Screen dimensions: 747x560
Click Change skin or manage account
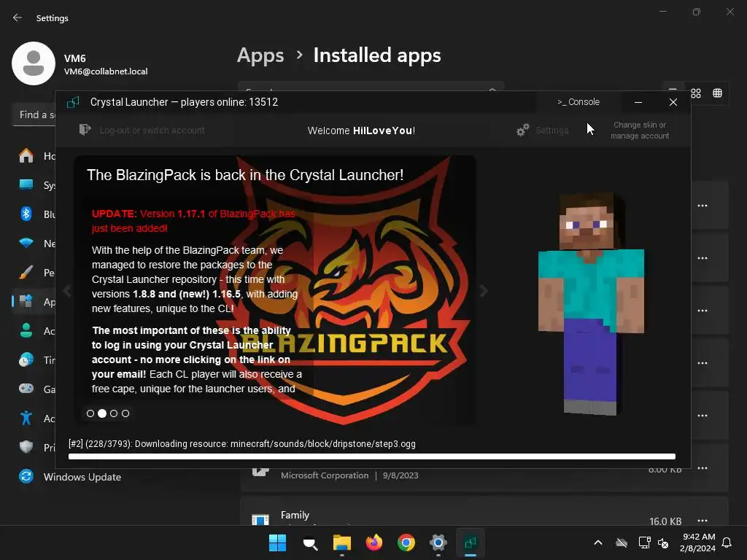coord(639,130)
